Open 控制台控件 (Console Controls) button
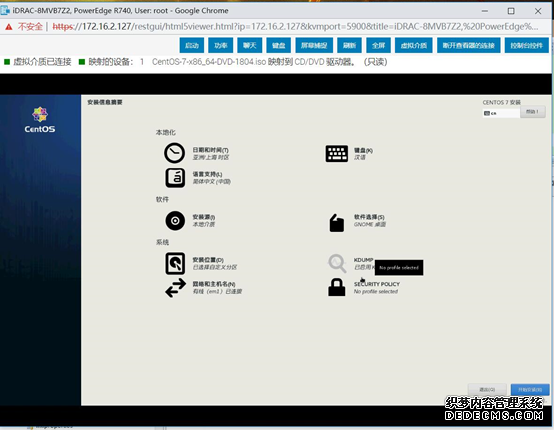554x430 pixels. point(526,45)
